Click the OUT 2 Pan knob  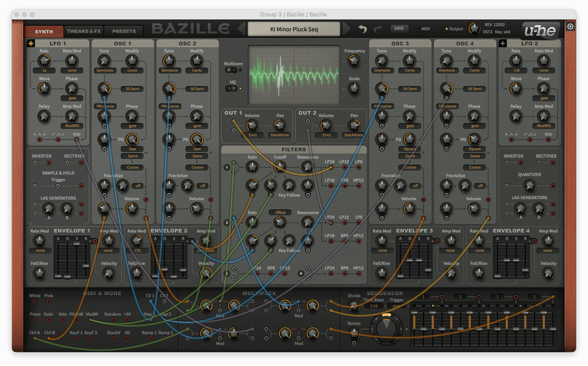click(354, 126)
